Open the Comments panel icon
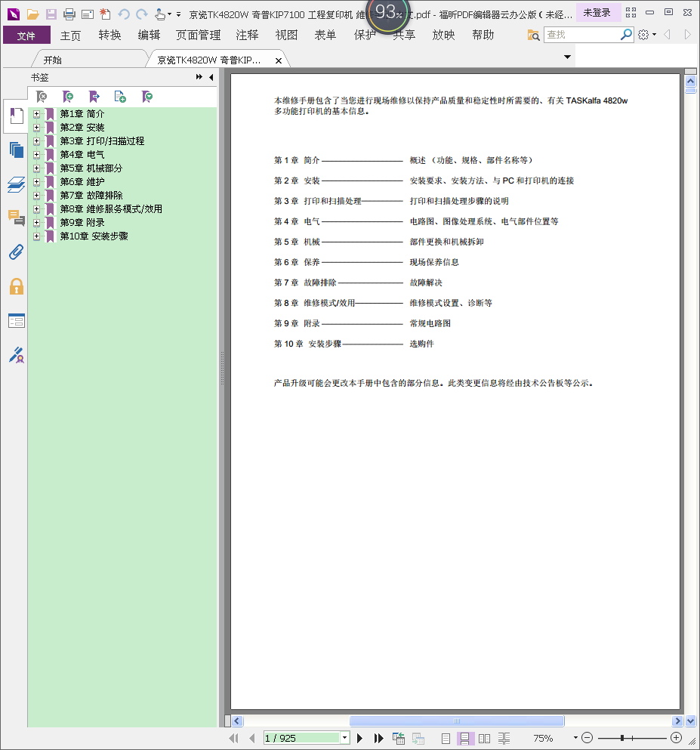Screen dimensions: 700x750 (x=17, y=218)
